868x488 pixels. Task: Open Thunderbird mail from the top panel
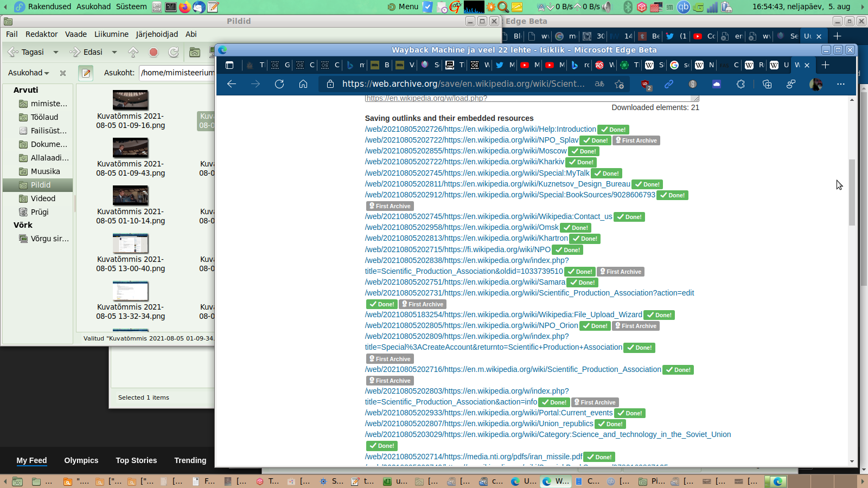(199, 7)
